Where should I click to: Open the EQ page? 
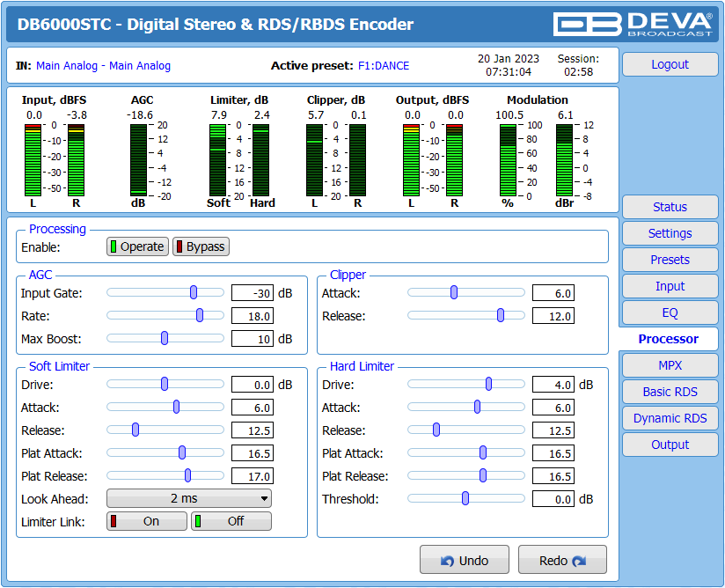[x=670, y=312]
